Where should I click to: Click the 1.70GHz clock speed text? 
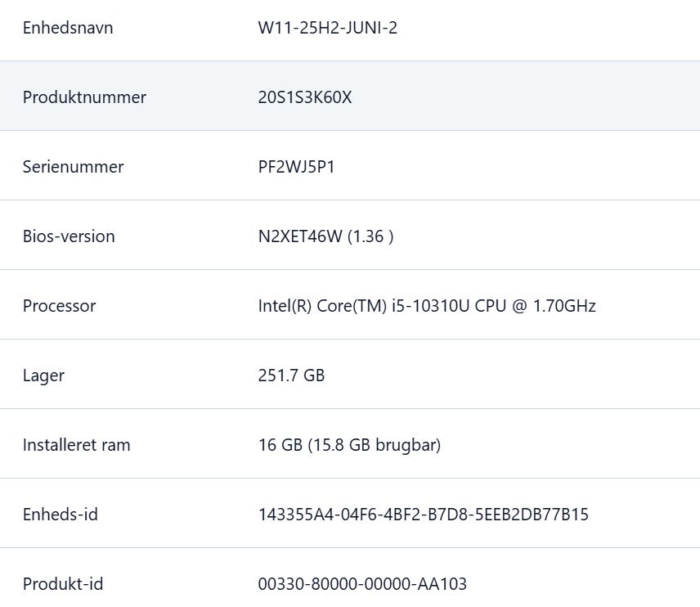coord(565,306)
